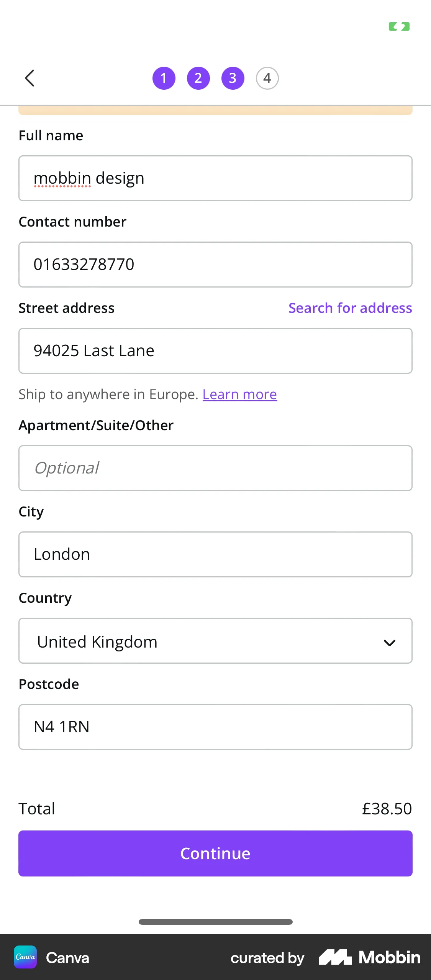Focus the optional Apartment/Suite field
The width and height of the screenshot is (431, 980).
tap(215, 468)
